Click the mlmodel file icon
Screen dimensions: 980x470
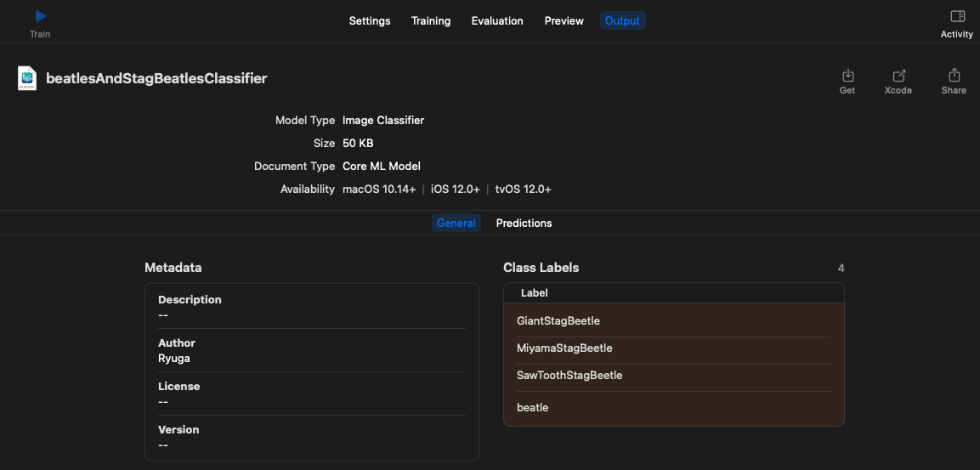tap(27, 79)
